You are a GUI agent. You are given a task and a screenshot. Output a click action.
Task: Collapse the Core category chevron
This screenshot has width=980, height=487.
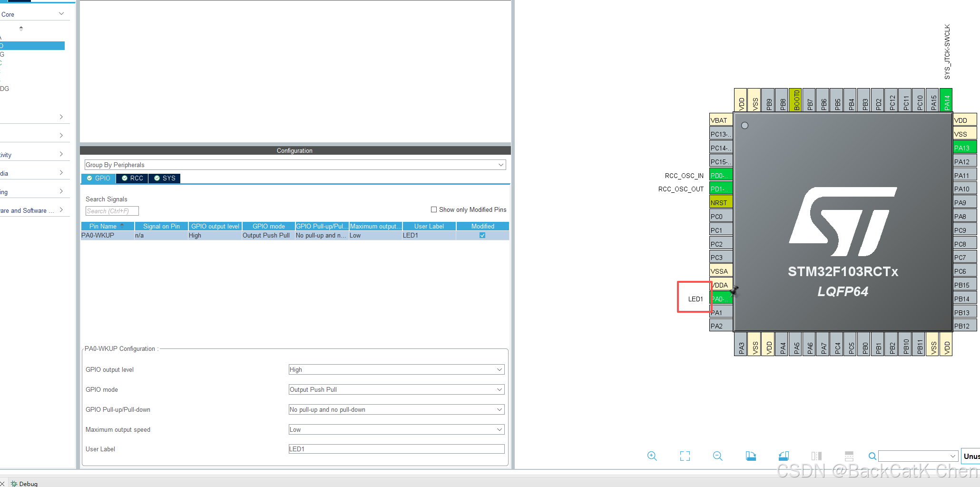coord(61,14)
